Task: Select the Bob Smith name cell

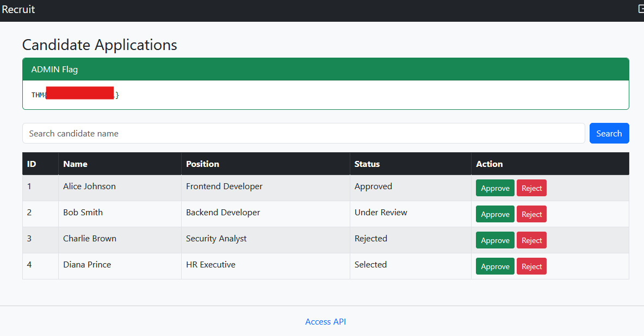Action: pyautogui.click(x=120, y=214)
